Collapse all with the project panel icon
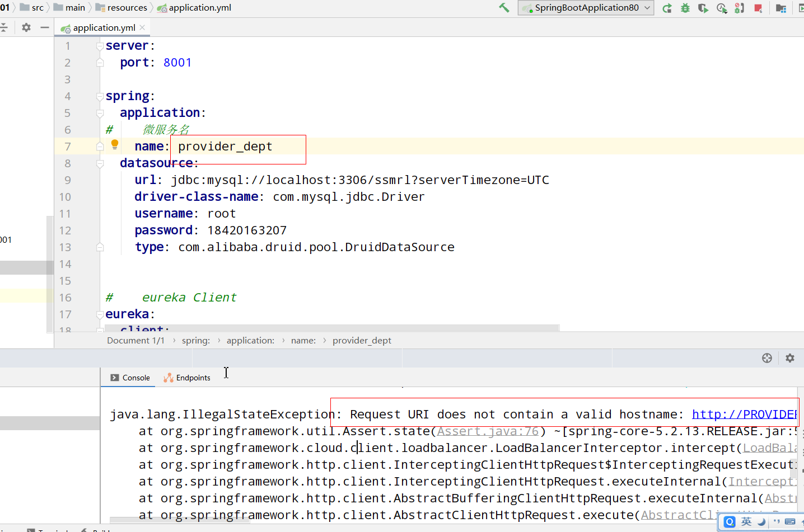This screenshot has height=532, width=804. 4,27
